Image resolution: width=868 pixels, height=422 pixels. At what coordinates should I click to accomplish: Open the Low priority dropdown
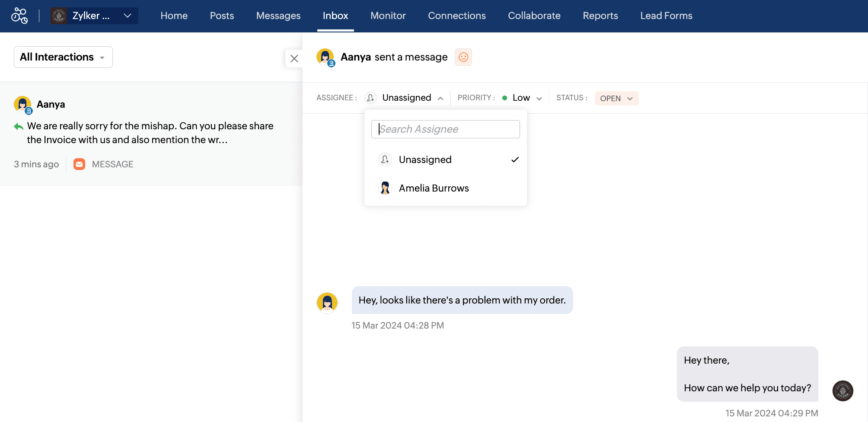522,98
